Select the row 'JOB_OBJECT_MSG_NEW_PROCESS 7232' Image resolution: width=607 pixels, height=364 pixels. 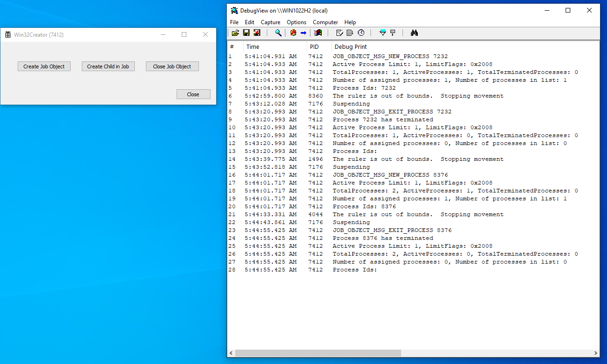point(390,56)
